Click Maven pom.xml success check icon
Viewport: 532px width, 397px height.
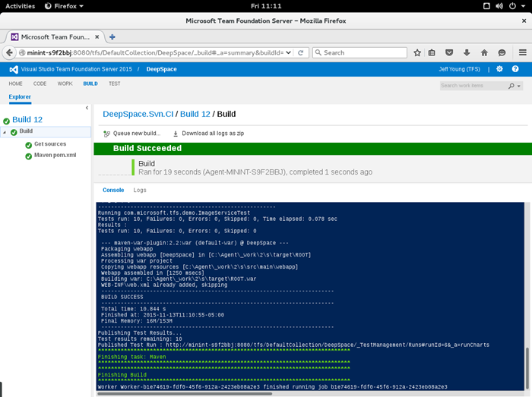pyautogui.click(x=29, y=156)
